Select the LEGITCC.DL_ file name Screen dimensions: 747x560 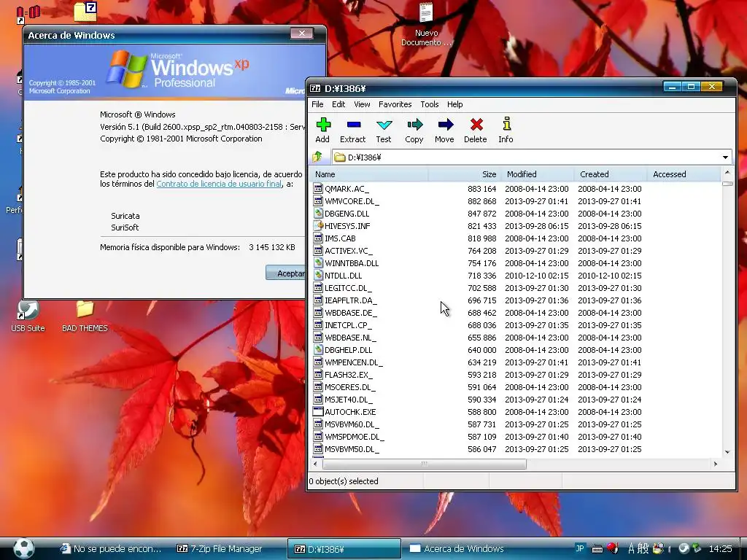tap(348, 287)
